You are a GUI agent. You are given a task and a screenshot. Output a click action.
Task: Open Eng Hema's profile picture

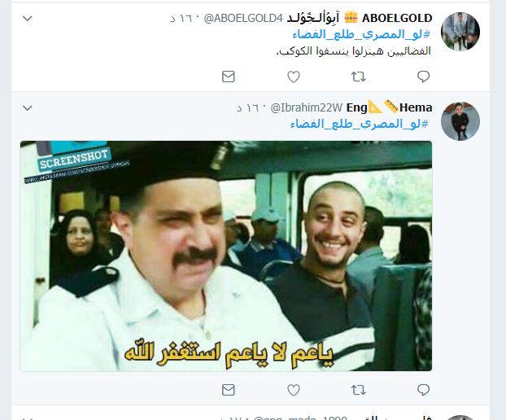click(460, 121)
